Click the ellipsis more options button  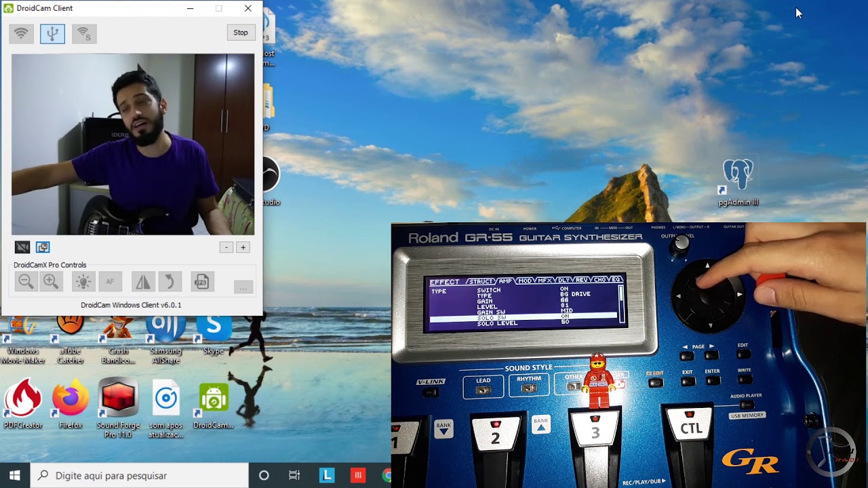point(243,287)
